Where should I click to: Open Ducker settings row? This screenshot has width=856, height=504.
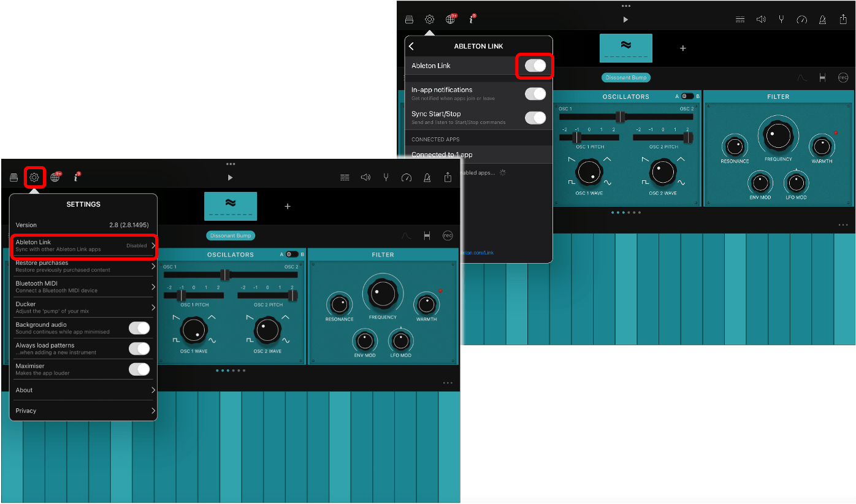[x=85, y=307]
